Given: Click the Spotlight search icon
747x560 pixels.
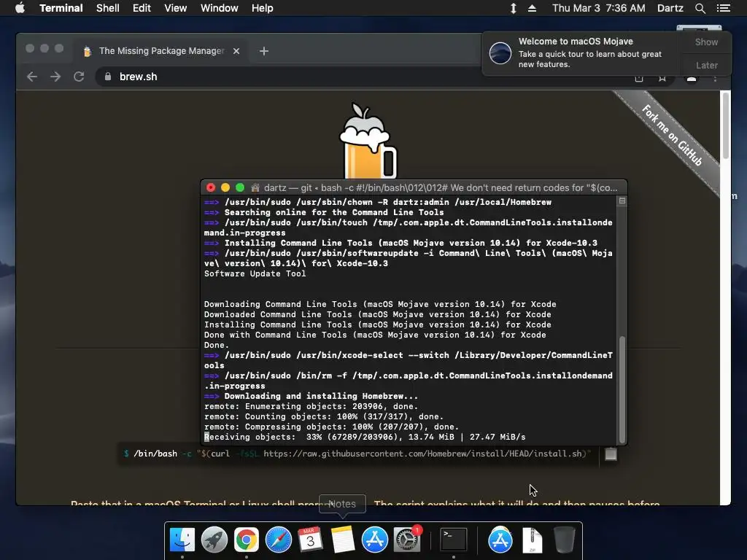Looking at the screenshot, I should 700,8.
